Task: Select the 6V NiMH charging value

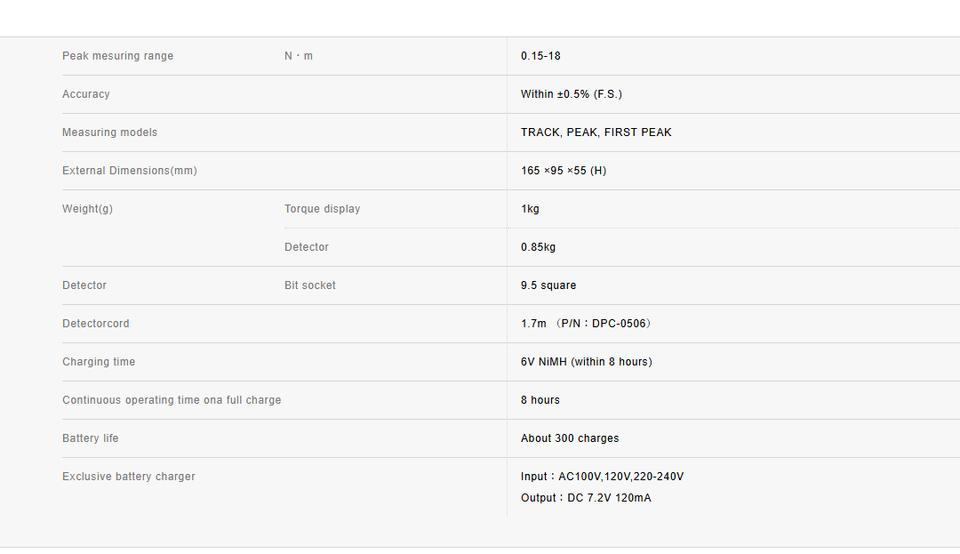Action: [587, 362]
